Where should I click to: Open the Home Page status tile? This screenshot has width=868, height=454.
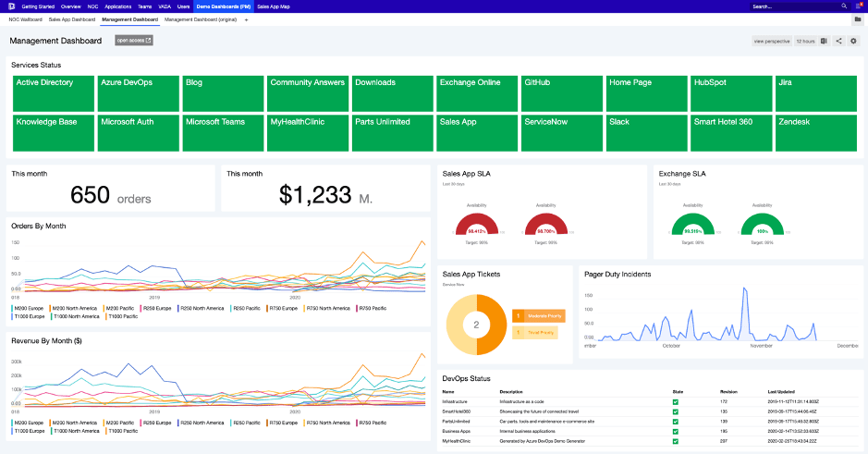coord(646,93)
